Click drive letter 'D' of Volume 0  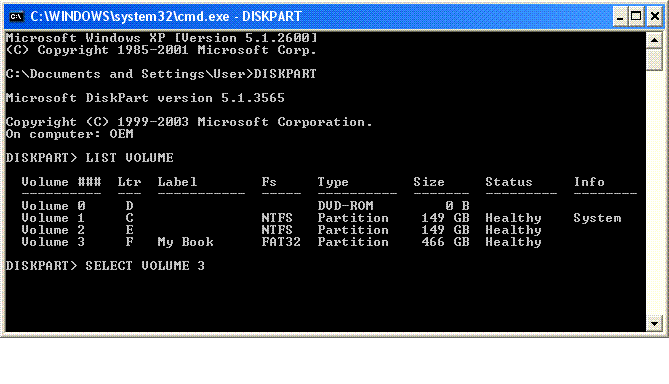(x=129, y=206)
